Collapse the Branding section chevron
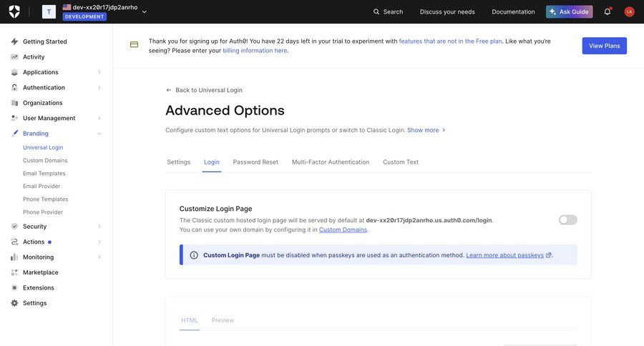 (x=99, y=134)
